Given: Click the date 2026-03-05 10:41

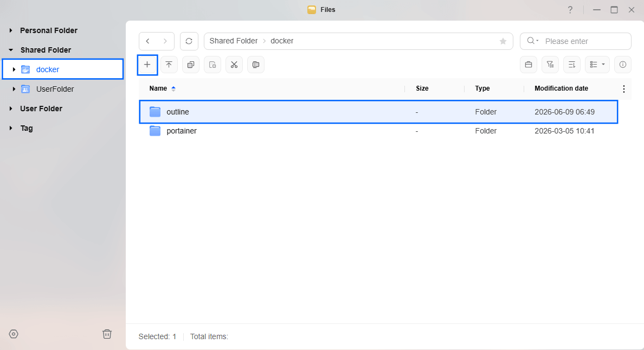Looking at the screenshot, I should 564,131.
